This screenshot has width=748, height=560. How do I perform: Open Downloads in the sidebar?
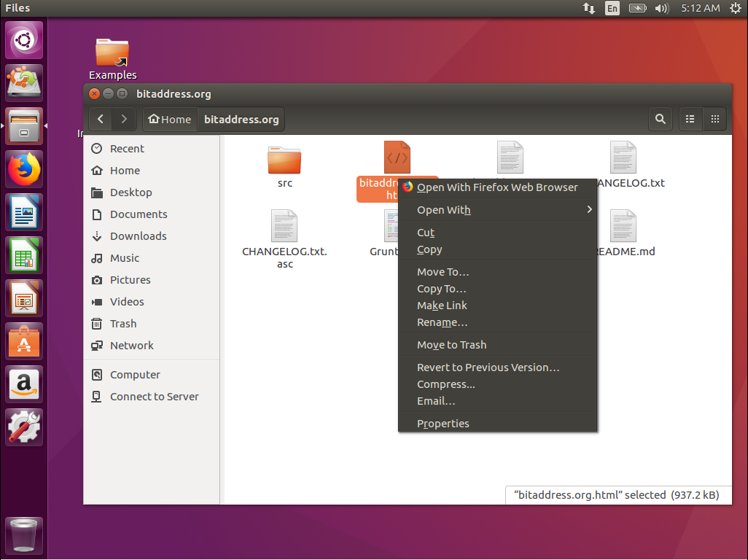click(x=138, y=236)
